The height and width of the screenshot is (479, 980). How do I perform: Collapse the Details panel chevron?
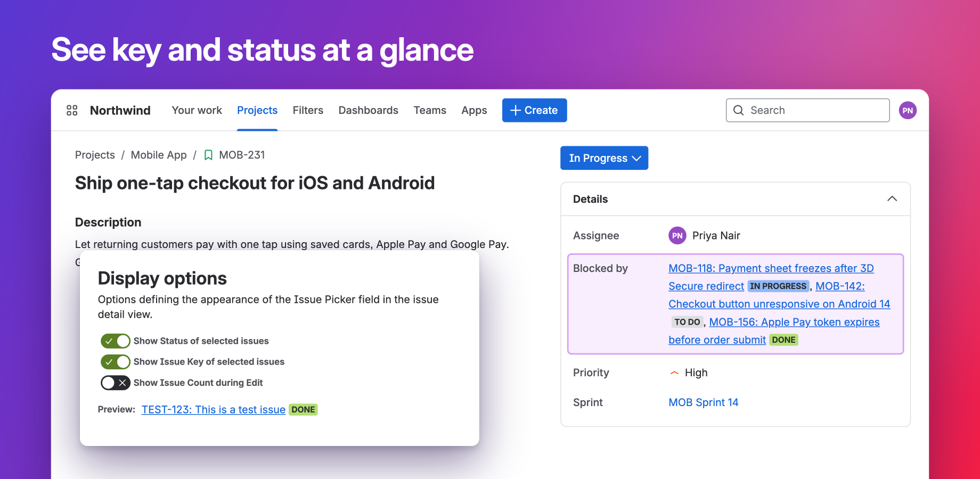click(892, 199)
